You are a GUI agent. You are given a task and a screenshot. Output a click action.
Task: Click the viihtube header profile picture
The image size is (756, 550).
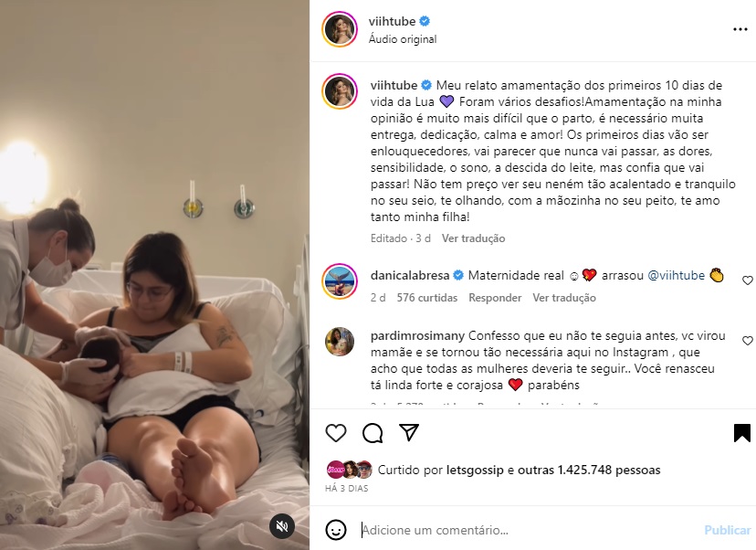[x=340, y=29]
